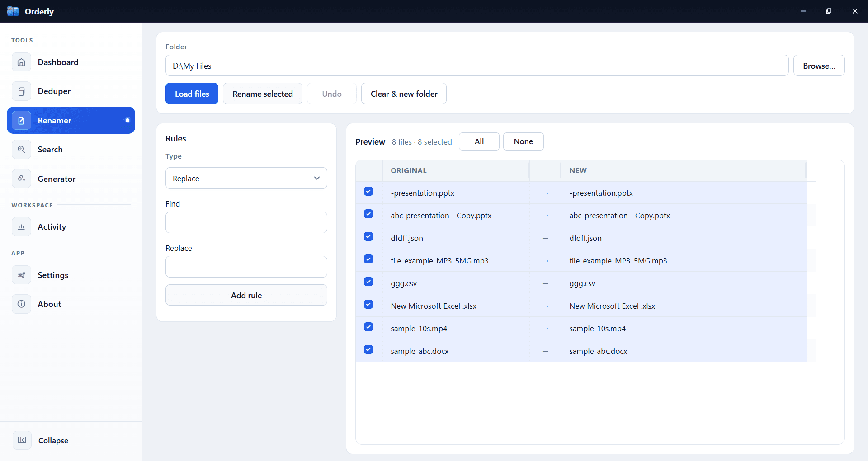Click Clear & new folder button
Viewport: 868px width, 461px height.
pyautogui.click(x=404, y=94)
